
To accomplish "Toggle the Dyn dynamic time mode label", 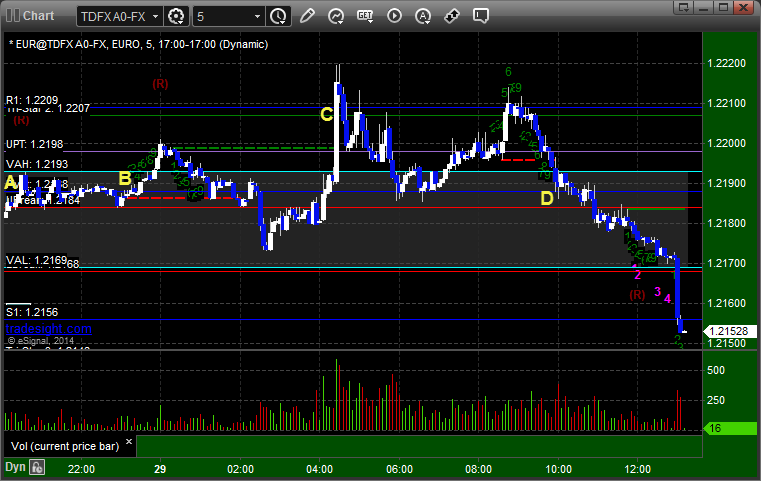I will 15,467.
